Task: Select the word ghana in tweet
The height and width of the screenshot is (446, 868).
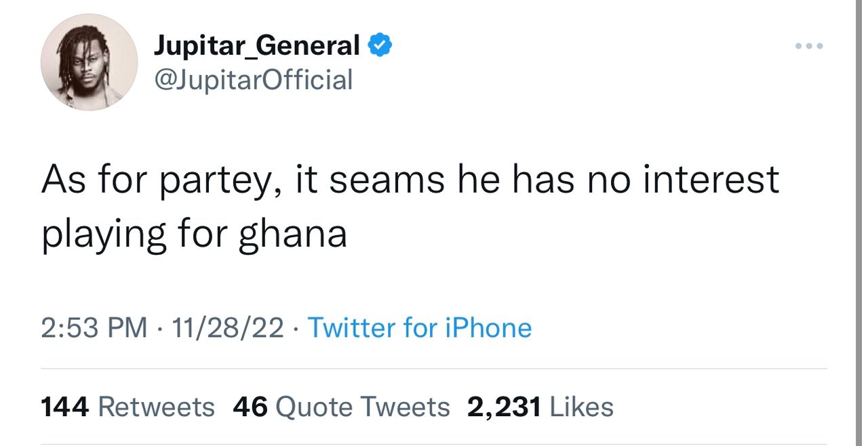Action: (x=293, y=235)
